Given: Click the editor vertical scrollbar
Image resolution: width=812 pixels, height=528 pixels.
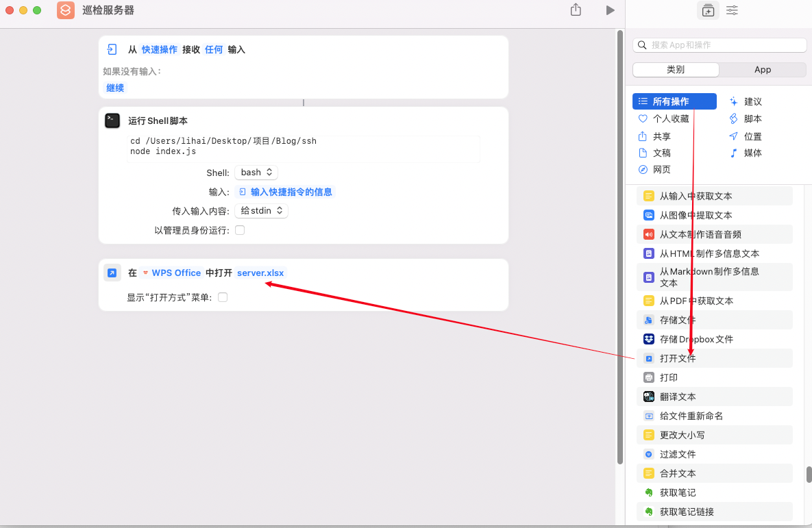Looking at the screenshot, I should (620, 247).
